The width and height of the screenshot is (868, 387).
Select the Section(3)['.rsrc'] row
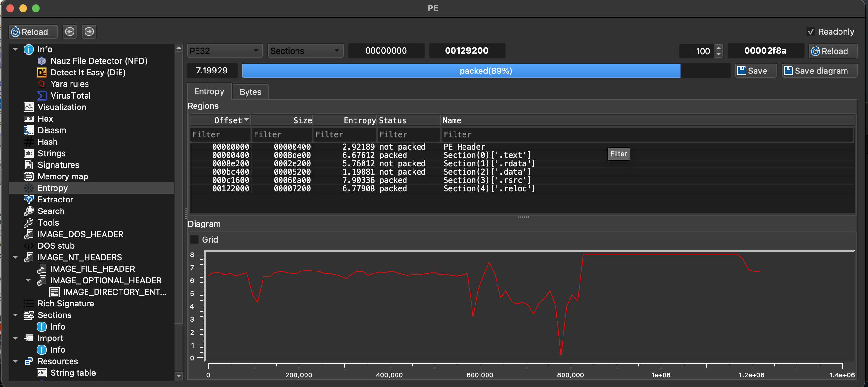522,180
